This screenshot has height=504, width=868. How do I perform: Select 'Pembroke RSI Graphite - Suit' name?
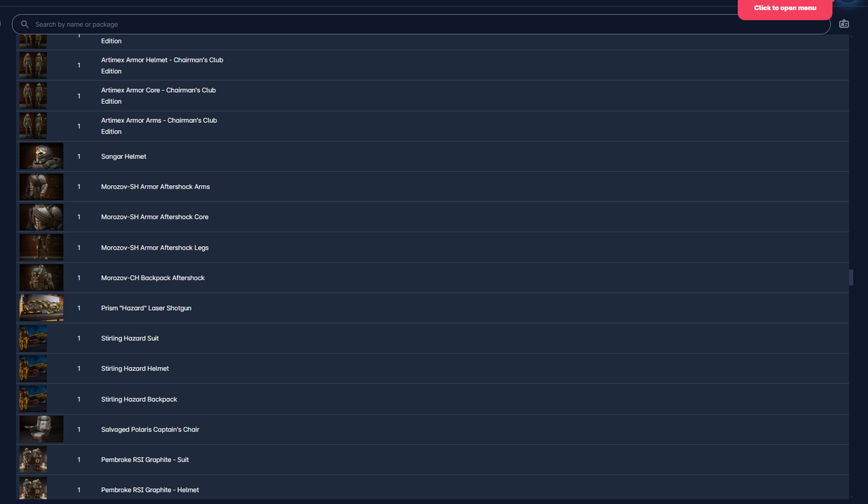point(145,460)
